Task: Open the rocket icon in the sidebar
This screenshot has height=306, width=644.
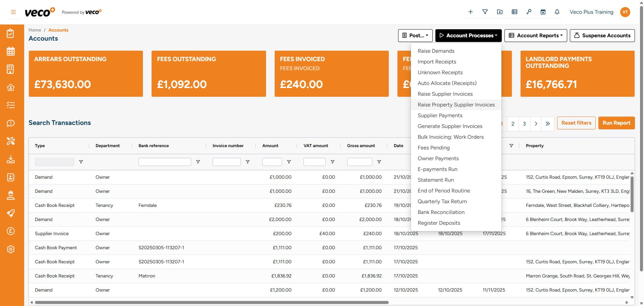Action: click(11, 213)
